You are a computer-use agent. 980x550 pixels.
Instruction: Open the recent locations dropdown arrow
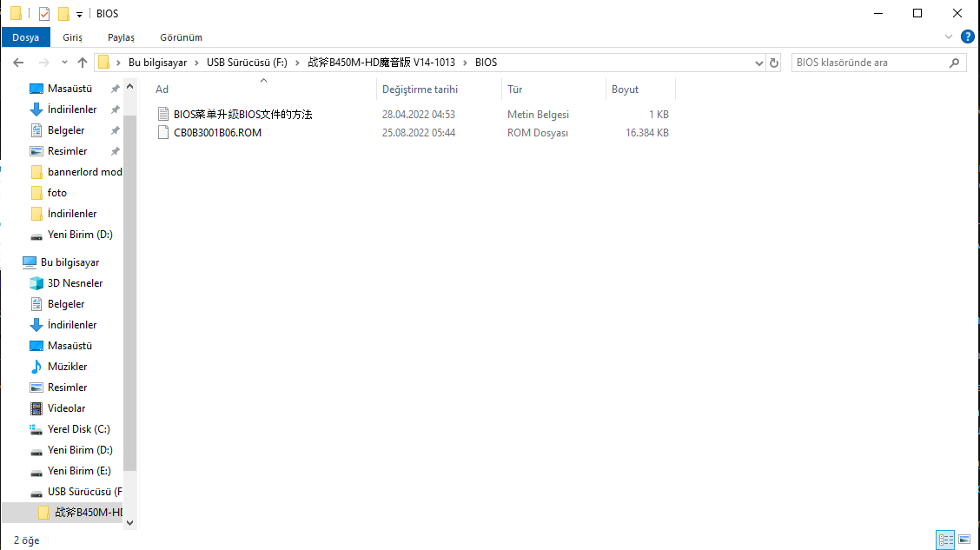(x=64, y=63)
